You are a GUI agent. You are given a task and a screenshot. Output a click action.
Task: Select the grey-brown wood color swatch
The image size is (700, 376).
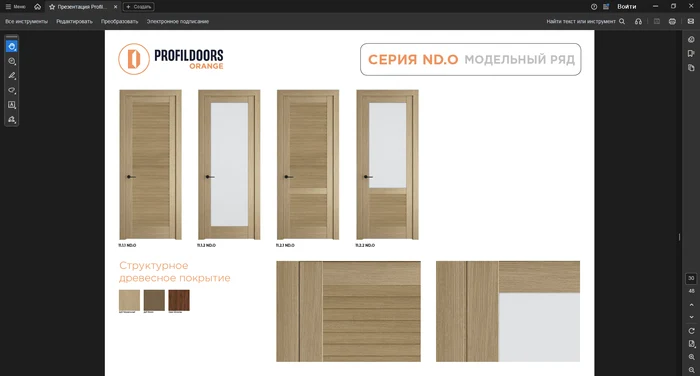(154, 300)
